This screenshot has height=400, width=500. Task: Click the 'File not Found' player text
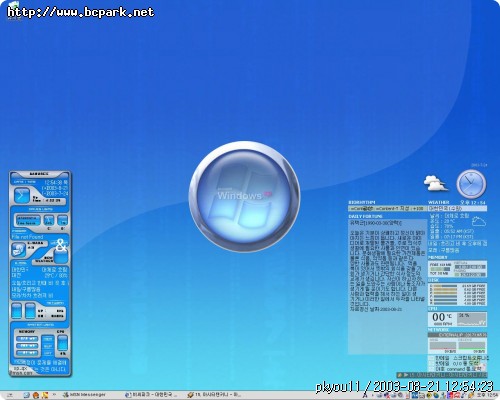tap(27, 237)
